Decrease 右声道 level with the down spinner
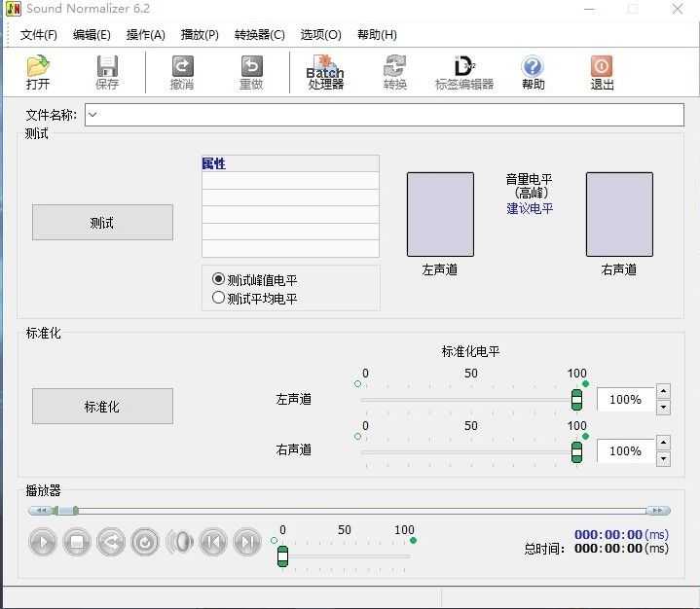 point(663,458)
